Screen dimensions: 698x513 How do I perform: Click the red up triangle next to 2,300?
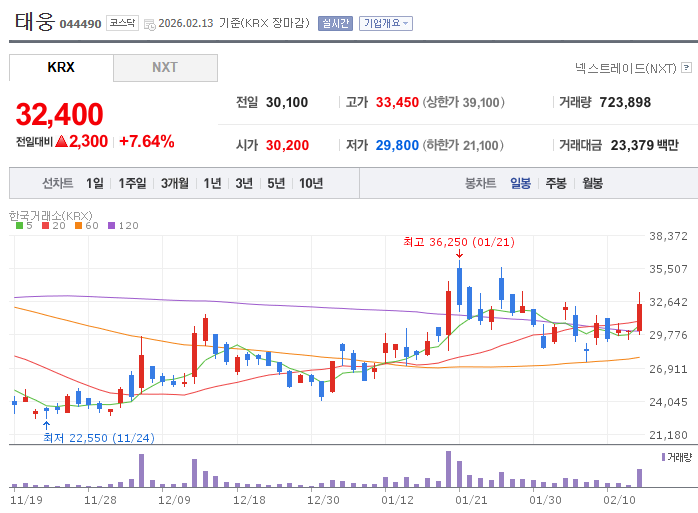point(61,142)
